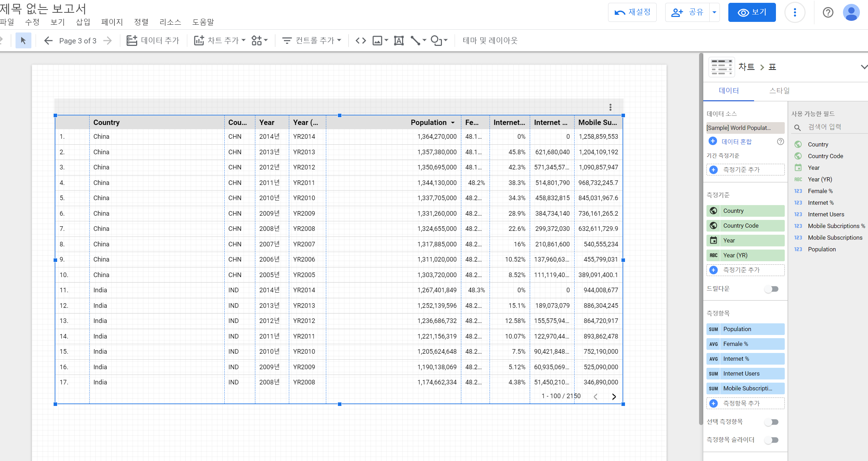Click the image insert icon

377,41
